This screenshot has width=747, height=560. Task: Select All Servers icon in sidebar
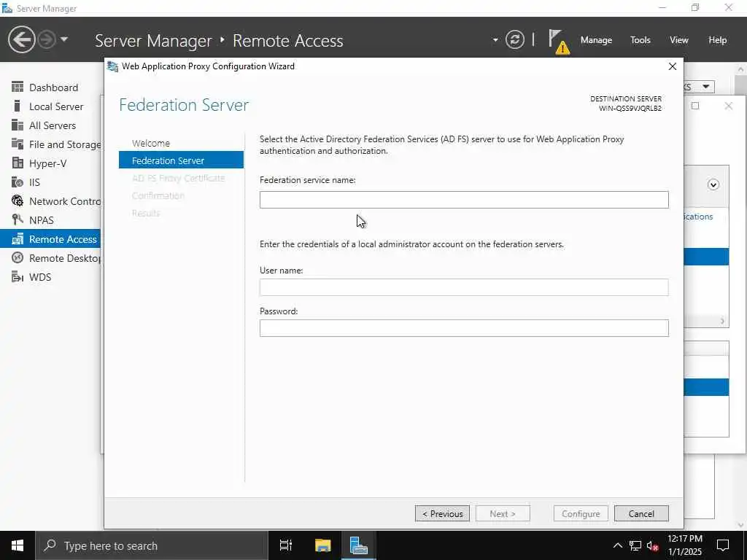pos(18,125)
